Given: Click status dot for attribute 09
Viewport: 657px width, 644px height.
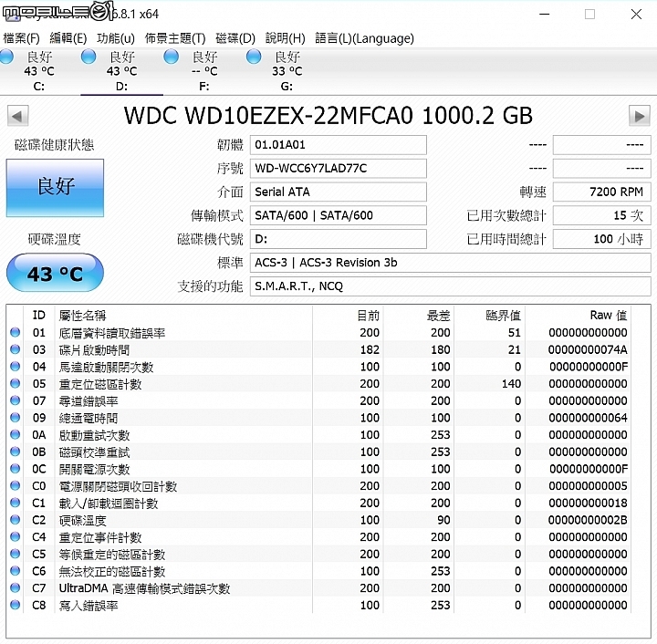Looking at the screenshot, I should (16, 418).
